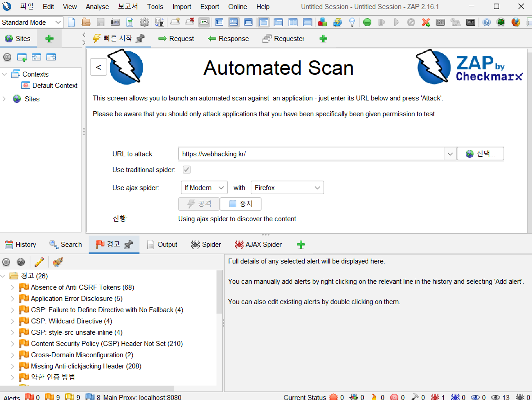Open the Standard Mode dropdown
Screen dimensions: 532x400
pyautogui.click(x=32, y=22)
